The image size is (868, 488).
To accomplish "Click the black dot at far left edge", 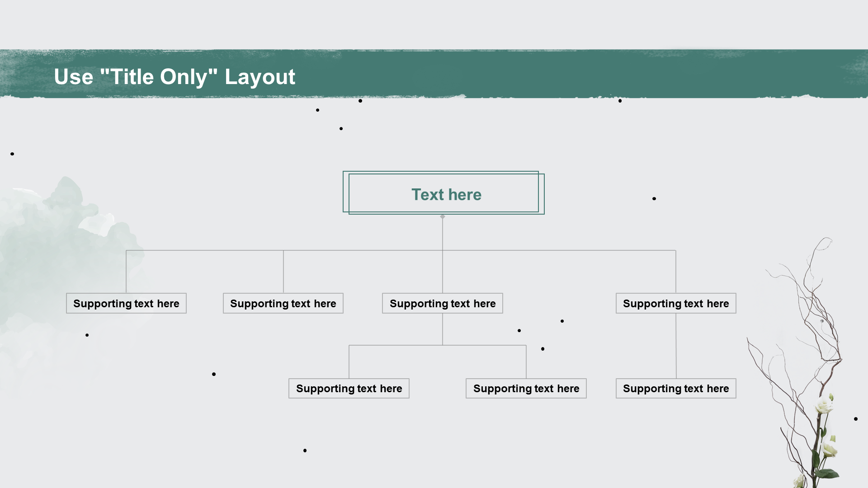I will 12,154.
